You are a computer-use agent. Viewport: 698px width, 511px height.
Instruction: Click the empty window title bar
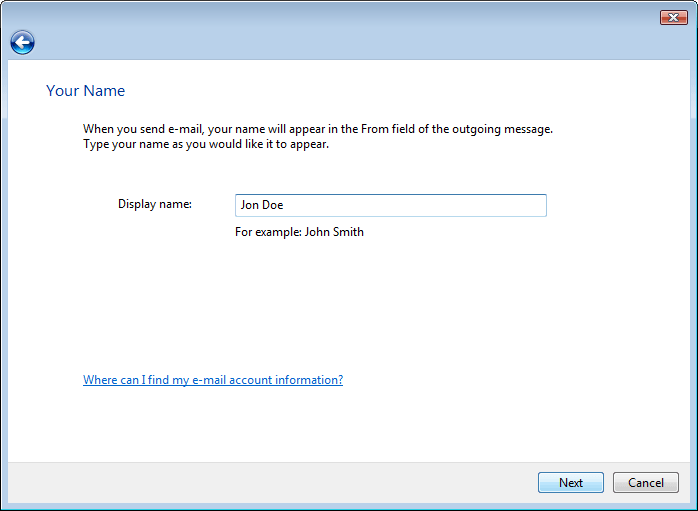(x=330, y=17)
